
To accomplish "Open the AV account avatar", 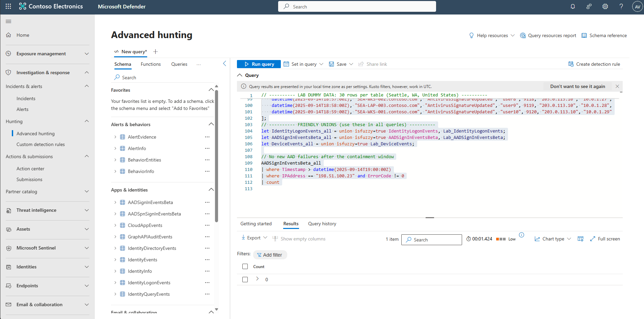I will tap(637, 7).
